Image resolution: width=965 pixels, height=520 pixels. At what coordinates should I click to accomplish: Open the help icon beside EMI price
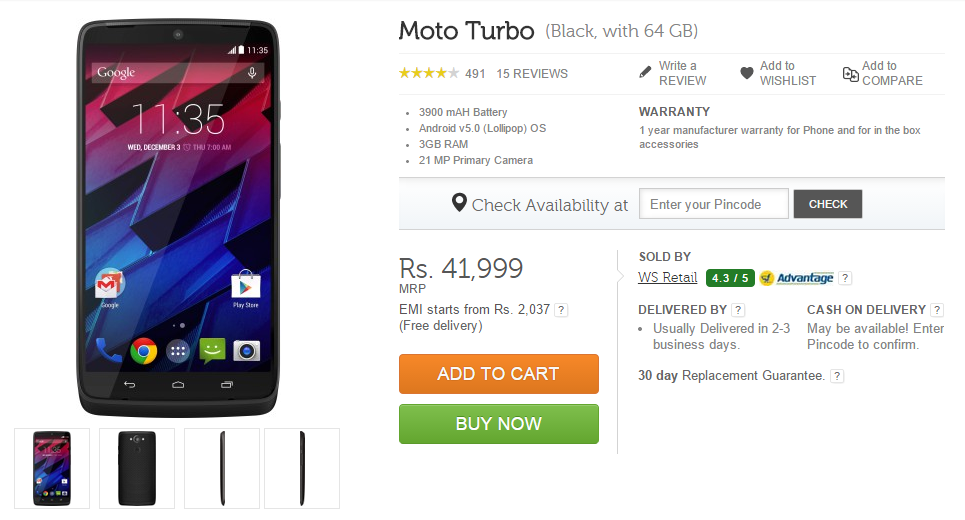[562, 310]
